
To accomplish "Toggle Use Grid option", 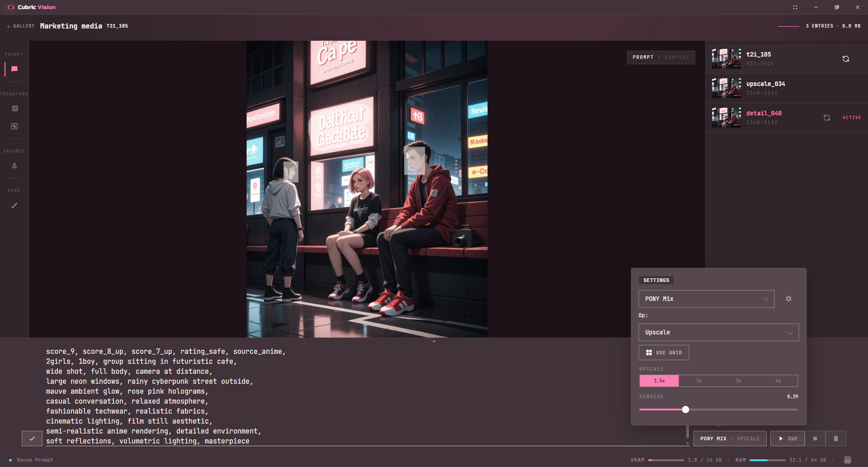I will pyautogui.click(x=664, y=353).
